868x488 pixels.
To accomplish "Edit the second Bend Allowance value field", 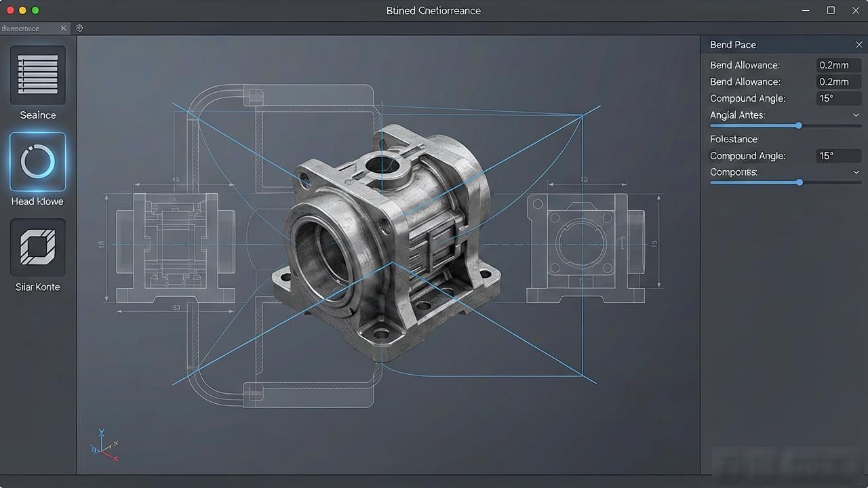I will pyautogui.click(x=839, y=81).
